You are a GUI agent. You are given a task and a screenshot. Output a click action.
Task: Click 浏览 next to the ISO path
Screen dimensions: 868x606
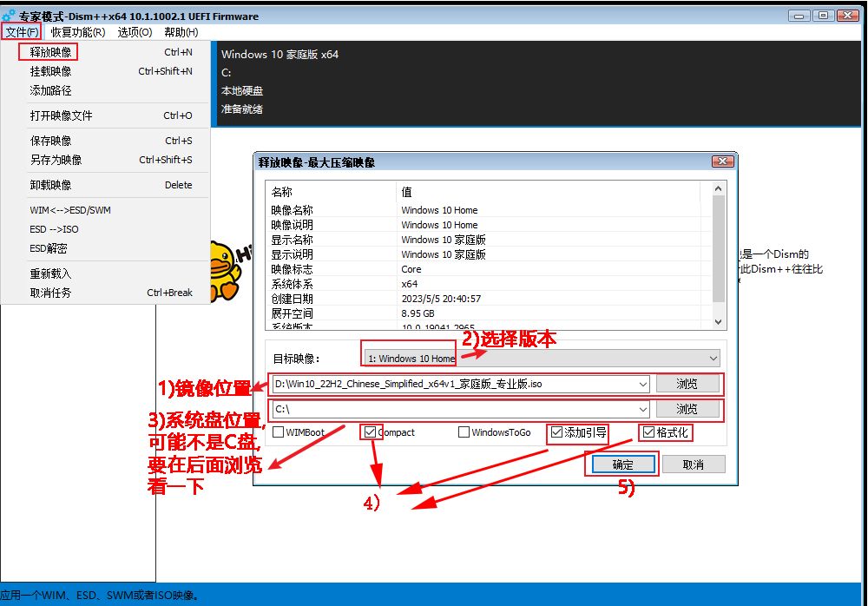[x=687, y=384]
